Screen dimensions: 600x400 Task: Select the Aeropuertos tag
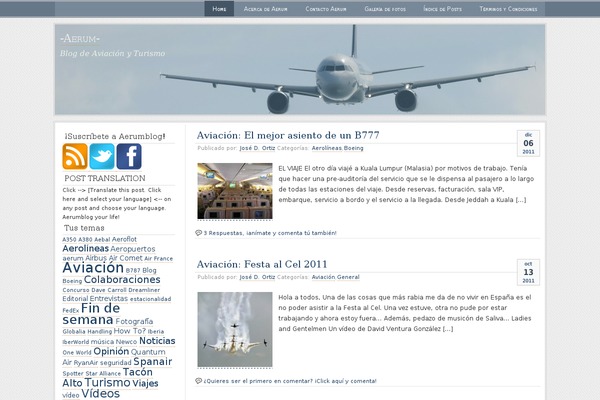133,249
